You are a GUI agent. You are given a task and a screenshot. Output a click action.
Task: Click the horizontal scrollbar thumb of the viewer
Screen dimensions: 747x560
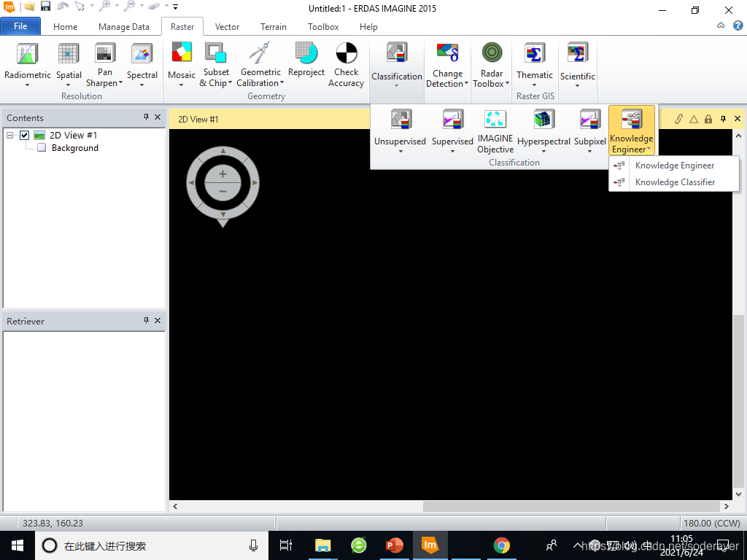571,507
